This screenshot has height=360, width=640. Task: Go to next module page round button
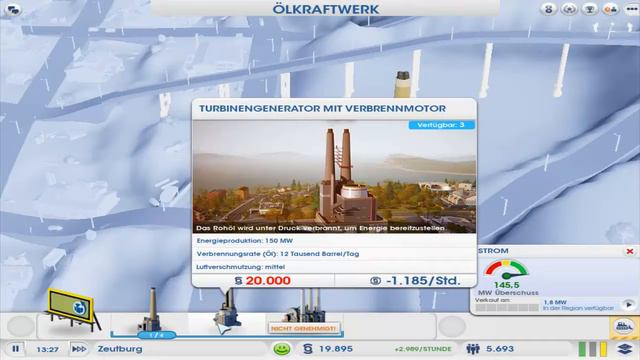[452, 326]
